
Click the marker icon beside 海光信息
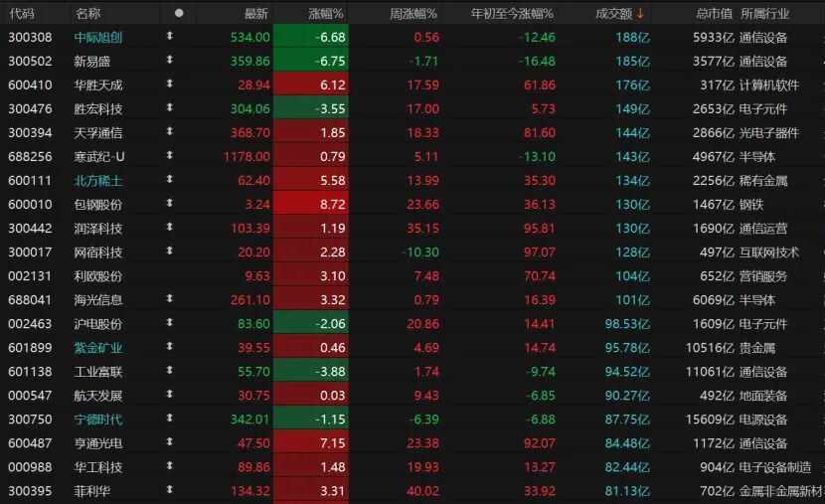click(169, 299)
